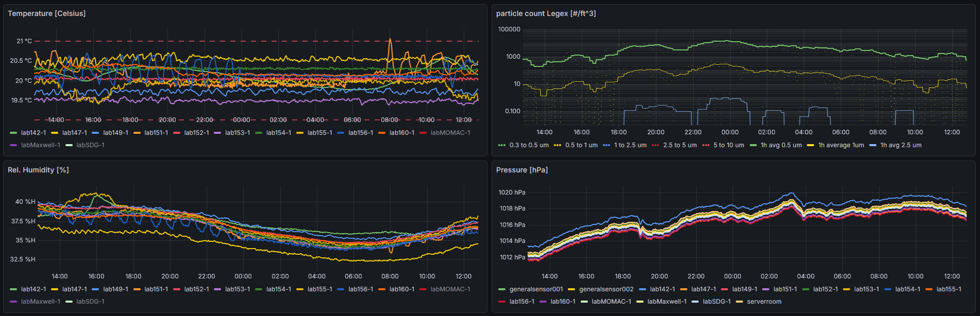Open the particle count Legex panel title menu
Screen dimensions: 980x316
pyautogui.click(x=546, y=13)
